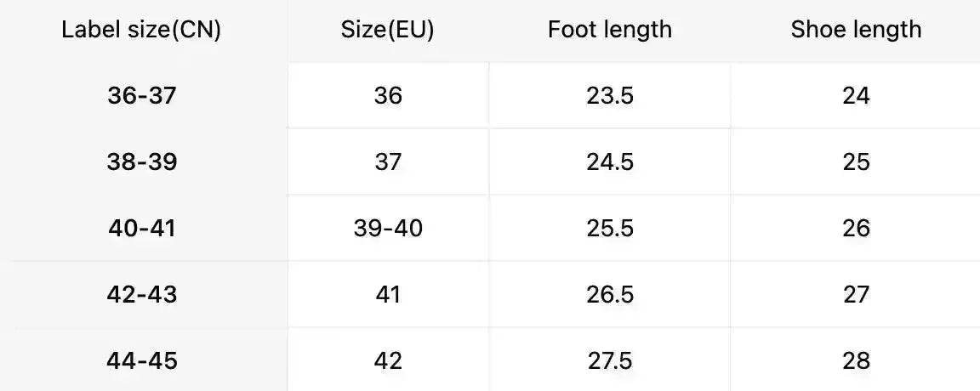
Task: Select the 24.5 foot length value
Action: [x=609, y=161]
